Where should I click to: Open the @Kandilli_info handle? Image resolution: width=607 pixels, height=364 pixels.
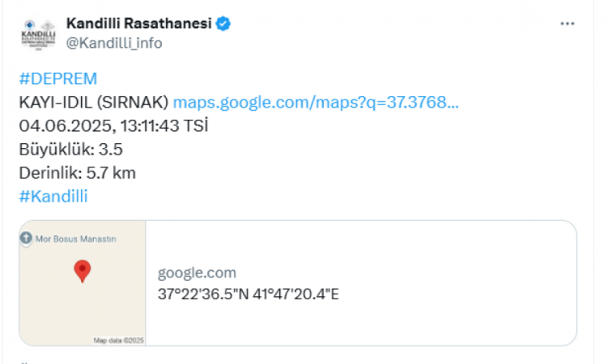[114, 43]
